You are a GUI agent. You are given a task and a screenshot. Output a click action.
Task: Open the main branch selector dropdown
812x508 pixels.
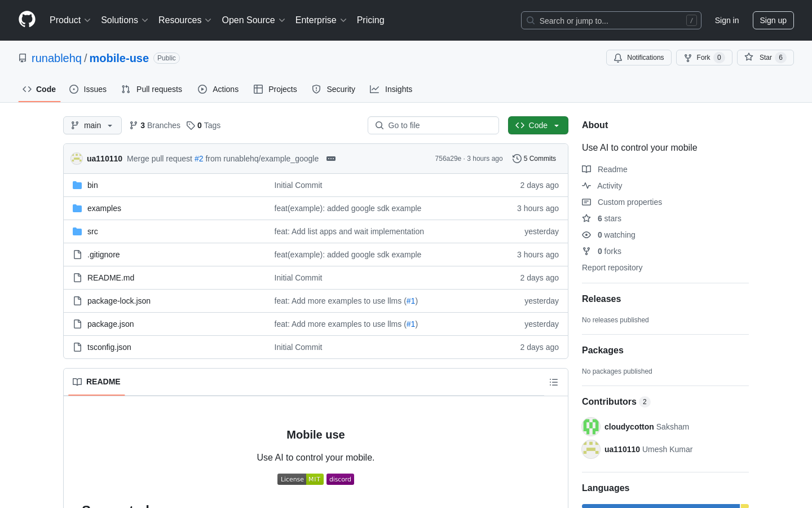pyautogui.click(x=92, y=125)
